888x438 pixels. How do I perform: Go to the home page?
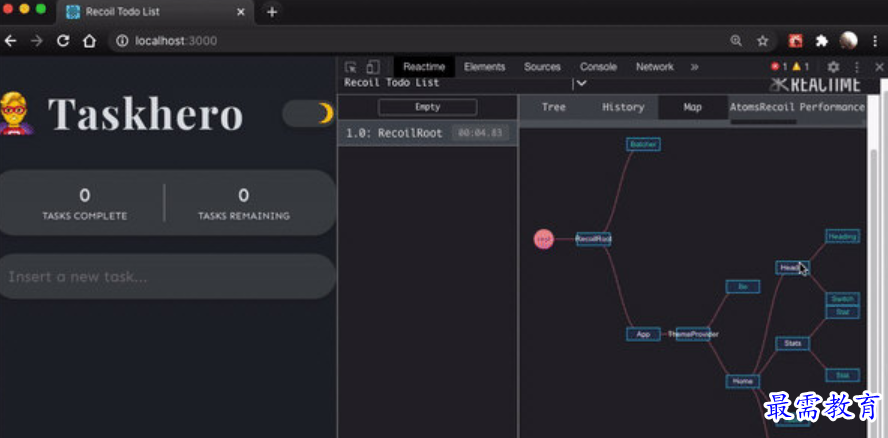89,41
